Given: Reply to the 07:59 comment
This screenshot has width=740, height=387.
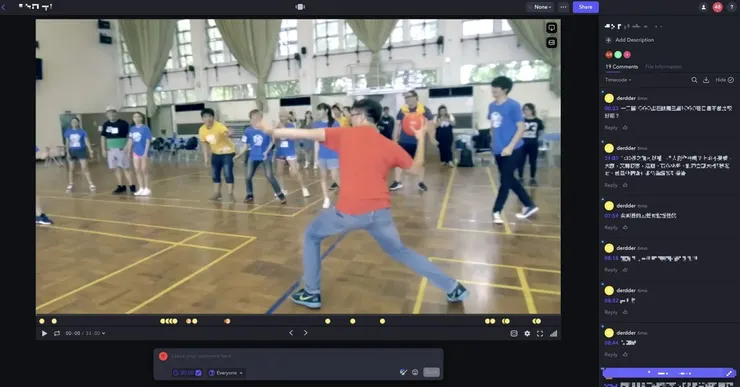Looking at the screenshot, I should click(611, 228).
